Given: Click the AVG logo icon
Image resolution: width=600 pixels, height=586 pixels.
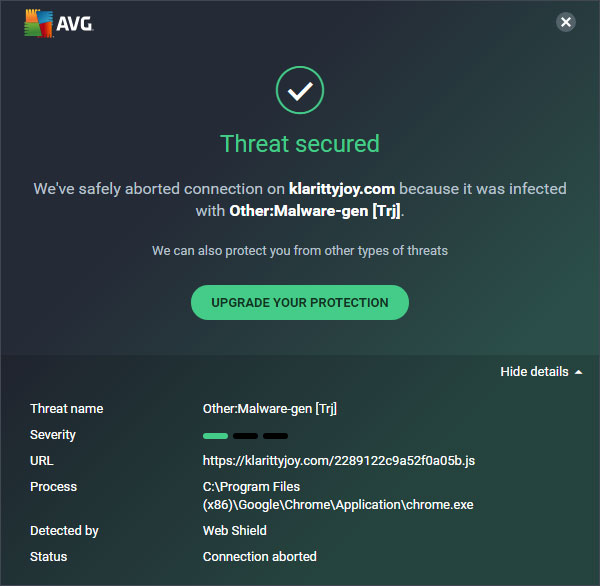Looking at the screenshot, I should click(x=38, y=23).
